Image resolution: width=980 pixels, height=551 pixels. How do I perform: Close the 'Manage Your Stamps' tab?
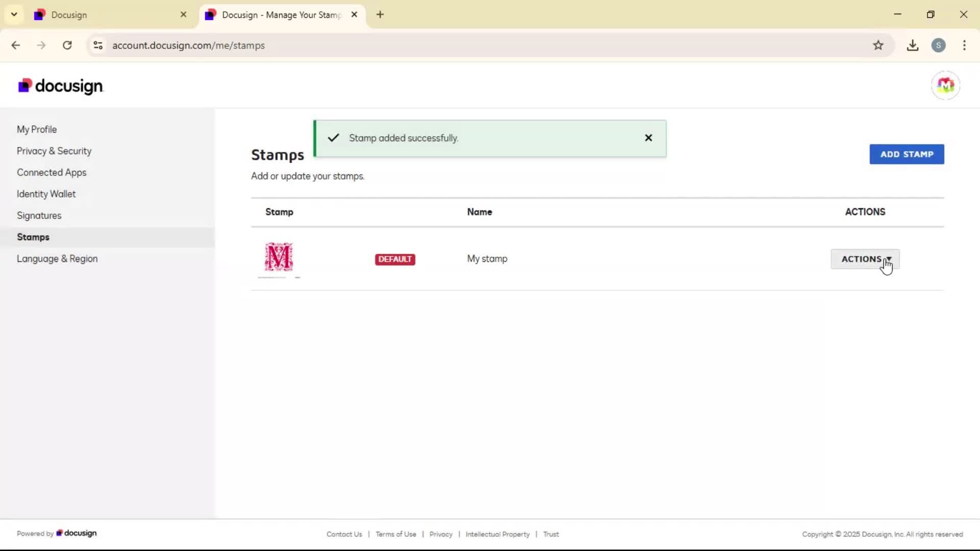click(x=354, y=15)
